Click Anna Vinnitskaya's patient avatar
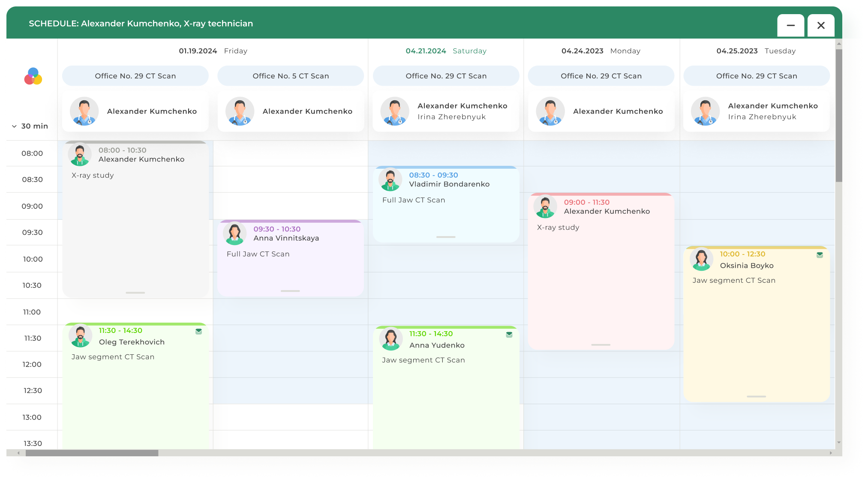868x482 pixels. click(234, 234)
